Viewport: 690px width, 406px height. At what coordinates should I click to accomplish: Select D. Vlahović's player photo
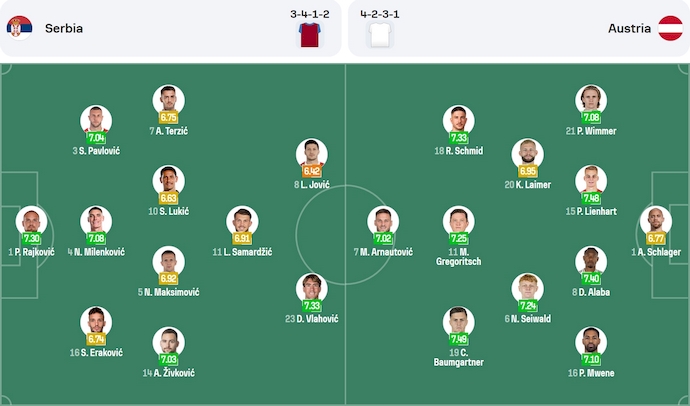pos(312,287)
